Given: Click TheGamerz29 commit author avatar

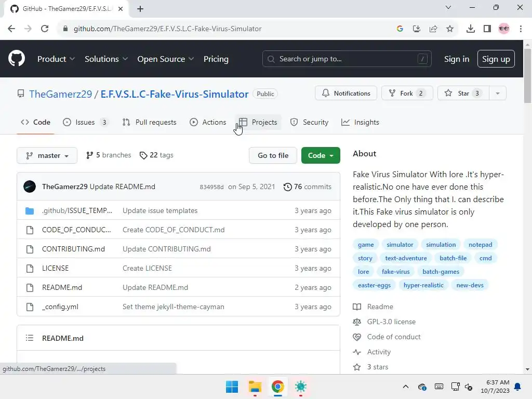Looking at the screenshot, I should (x=30, y=187).
